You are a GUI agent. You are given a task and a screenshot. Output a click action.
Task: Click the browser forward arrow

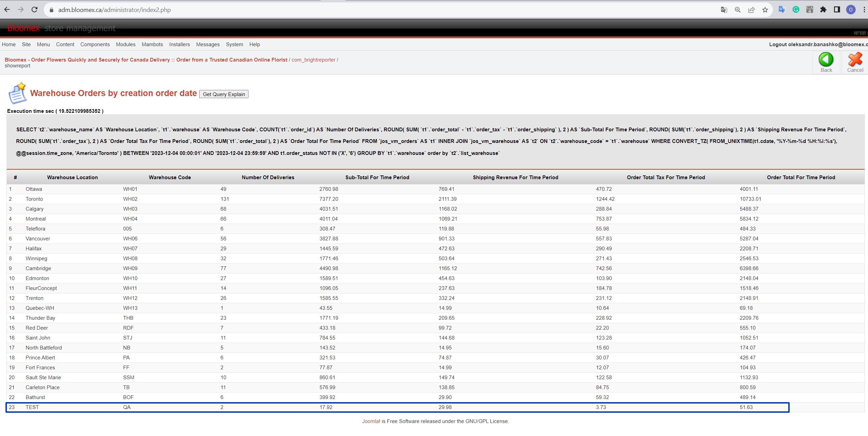(x=21, y=10)
